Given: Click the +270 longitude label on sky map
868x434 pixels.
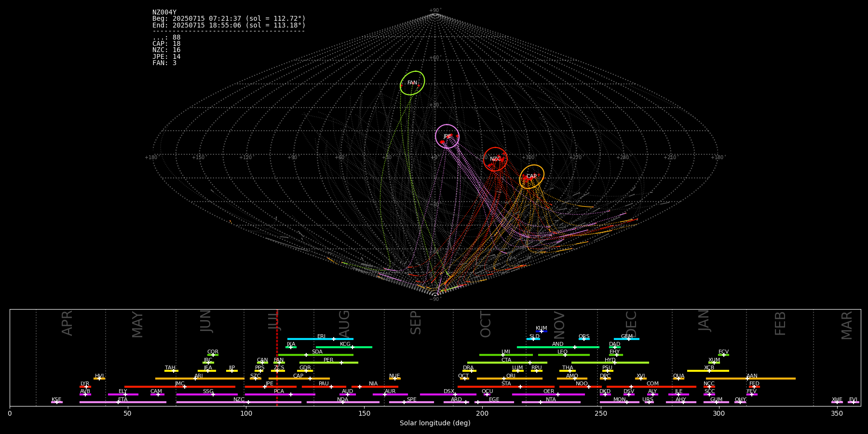Looking at the screenshot, I should 575,157.
